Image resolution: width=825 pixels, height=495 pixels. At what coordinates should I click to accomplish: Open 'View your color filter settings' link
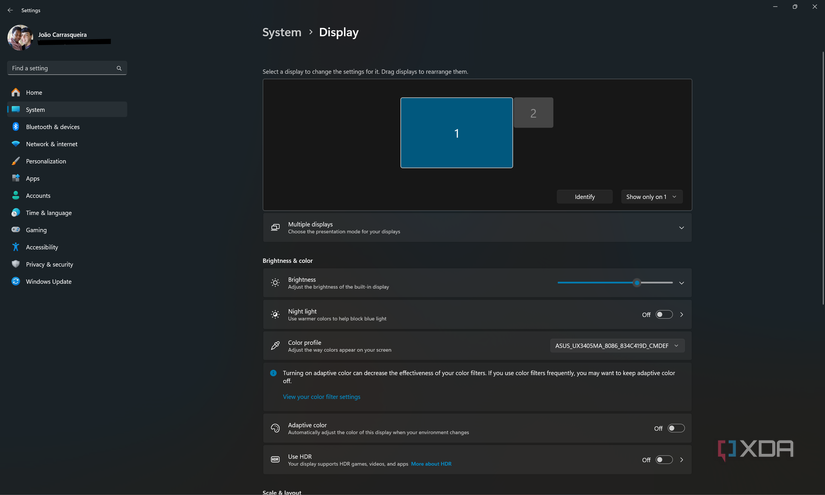coord(321,397)
